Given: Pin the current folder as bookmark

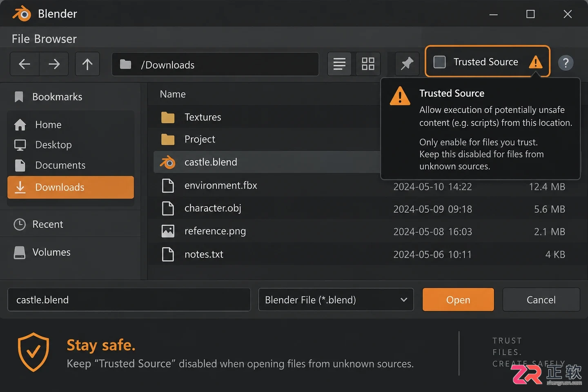Looking at the screenshot, I should click(407, 64).
